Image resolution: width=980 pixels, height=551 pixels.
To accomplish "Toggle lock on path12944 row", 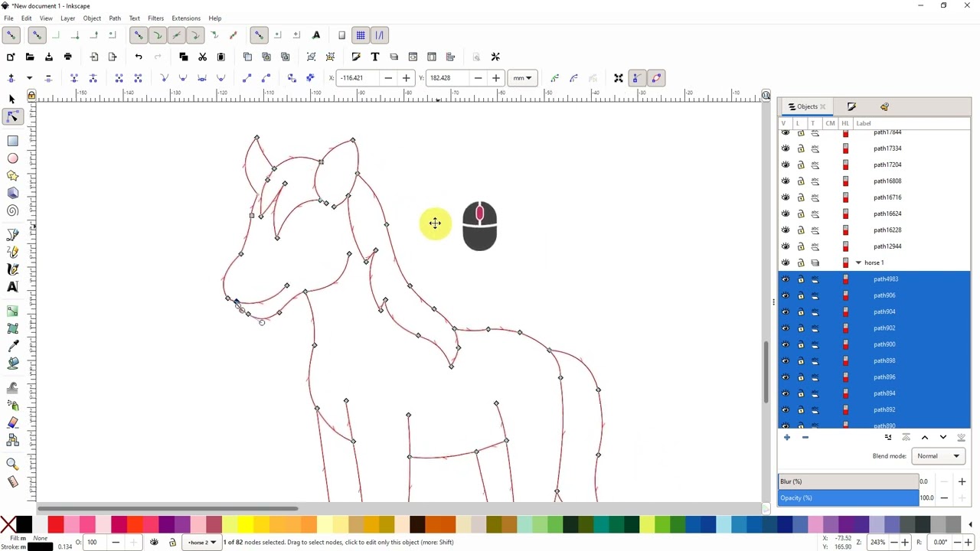I will coord(801,246).
